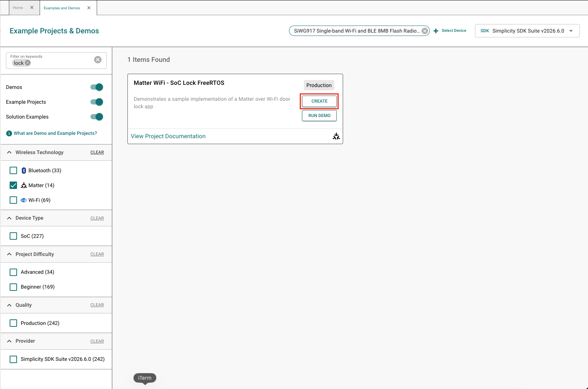Clear the Provider filters
The height and width of the screenshot is (389, 588).
(x=97, y=341)
